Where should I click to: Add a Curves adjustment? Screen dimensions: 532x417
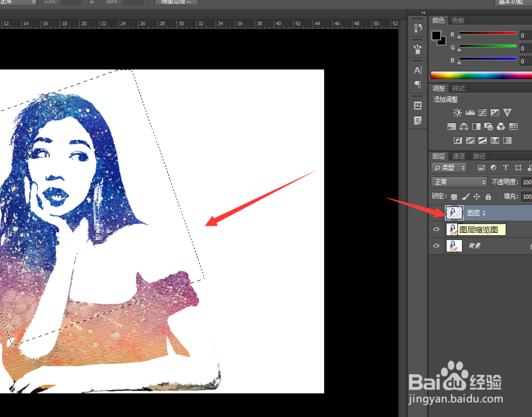click(x=483, y=112)
